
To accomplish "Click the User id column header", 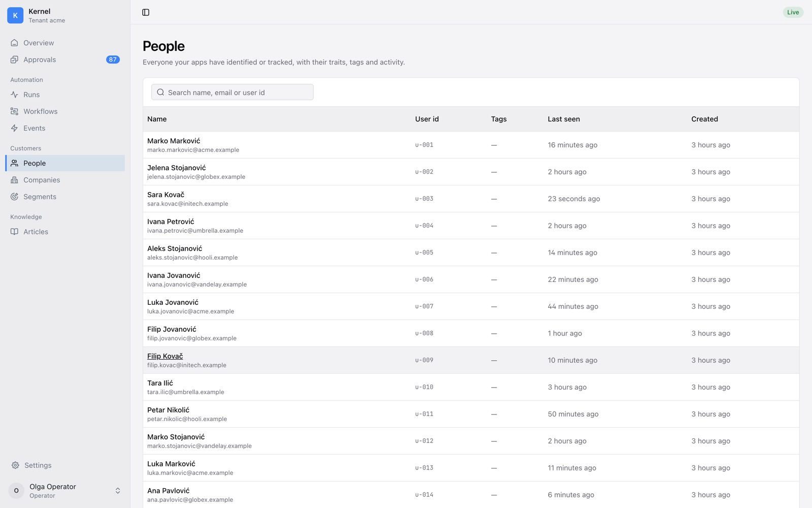I will [427, 119].
